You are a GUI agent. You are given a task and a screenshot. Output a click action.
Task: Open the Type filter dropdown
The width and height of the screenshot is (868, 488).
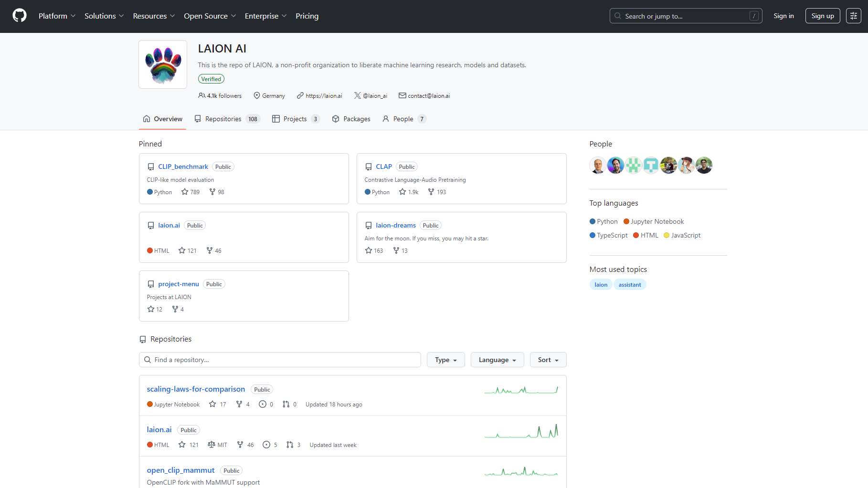(446, 360)
